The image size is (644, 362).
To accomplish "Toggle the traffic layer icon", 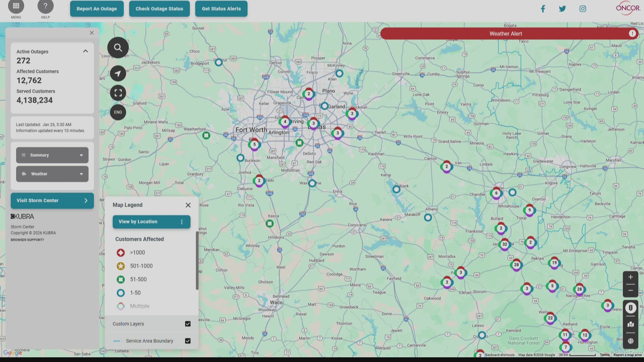I will click(631, 308).
